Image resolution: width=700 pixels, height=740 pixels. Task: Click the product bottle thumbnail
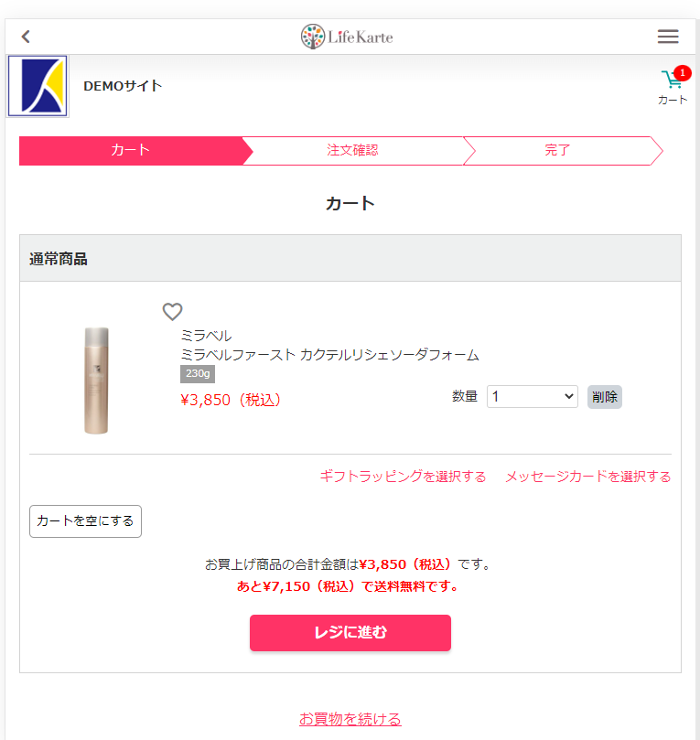[96, 381]
